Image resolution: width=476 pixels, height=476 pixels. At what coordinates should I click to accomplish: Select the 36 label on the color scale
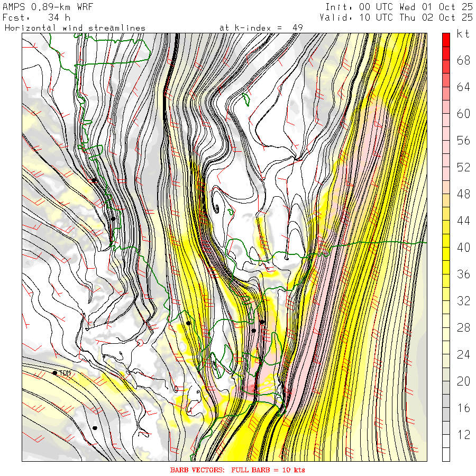click(463, 274)
